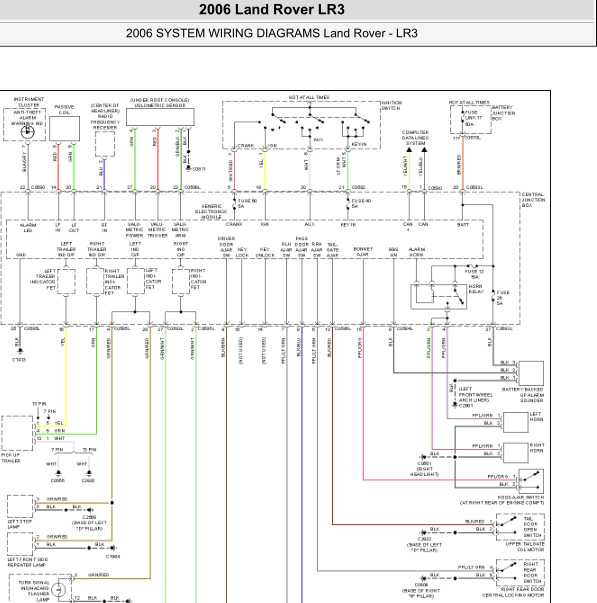Click the 'ALARM HORN' module pin label
Viewport: 597px width, 603px height.
tap(416, 252)
